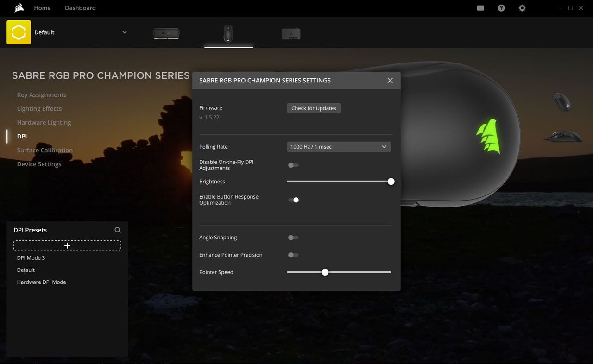The height and width of the screenshot is (364, 593).
Task: Click the Corsair sails logo icon
Action: [x=19, y=8]
